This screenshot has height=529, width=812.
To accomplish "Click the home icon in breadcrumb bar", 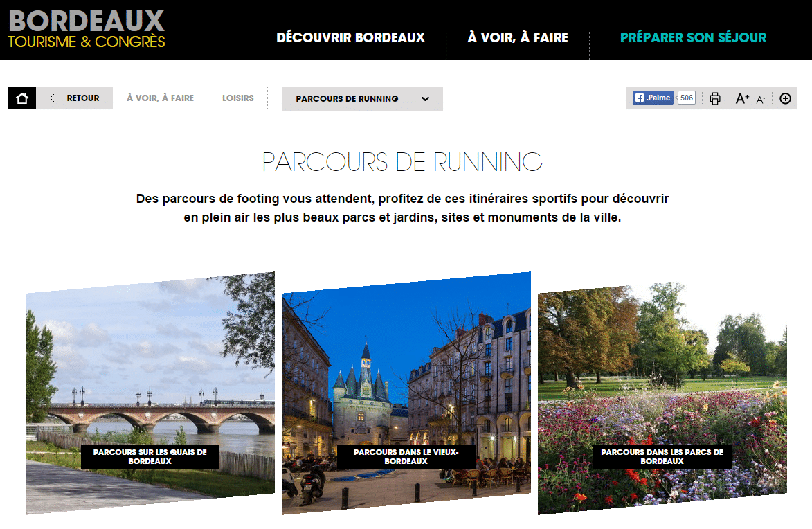I will pos(21,98).
